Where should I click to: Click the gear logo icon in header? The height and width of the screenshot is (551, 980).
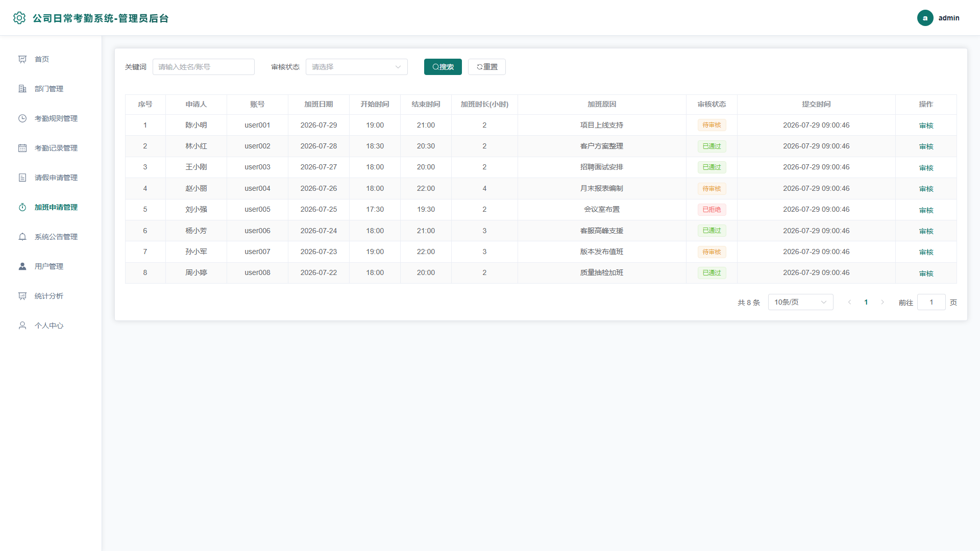click(19, 18)
